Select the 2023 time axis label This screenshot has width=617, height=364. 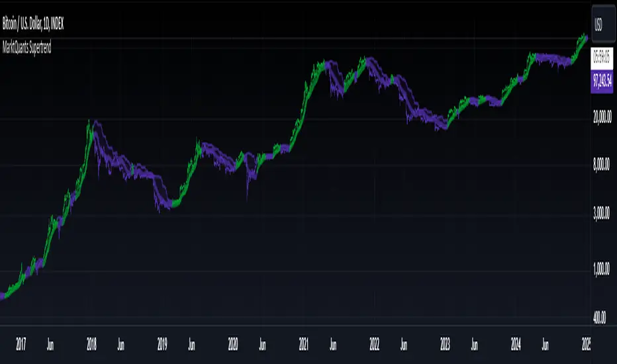click(445, 345)
